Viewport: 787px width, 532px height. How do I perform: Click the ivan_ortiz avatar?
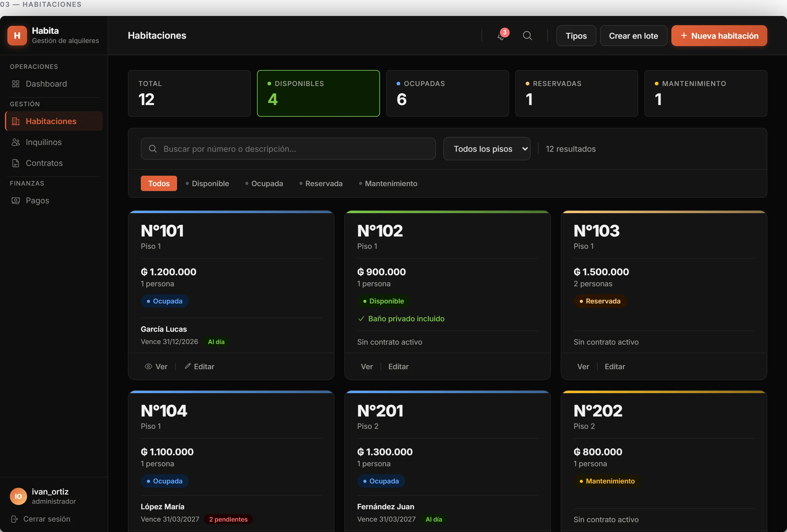point(18,496)
